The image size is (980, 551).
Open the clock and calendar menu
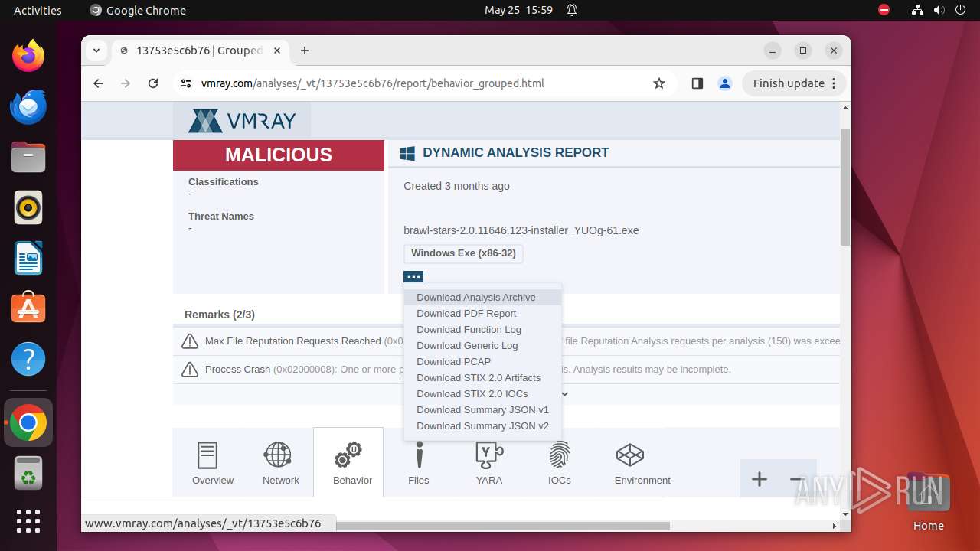coord(518,10)
